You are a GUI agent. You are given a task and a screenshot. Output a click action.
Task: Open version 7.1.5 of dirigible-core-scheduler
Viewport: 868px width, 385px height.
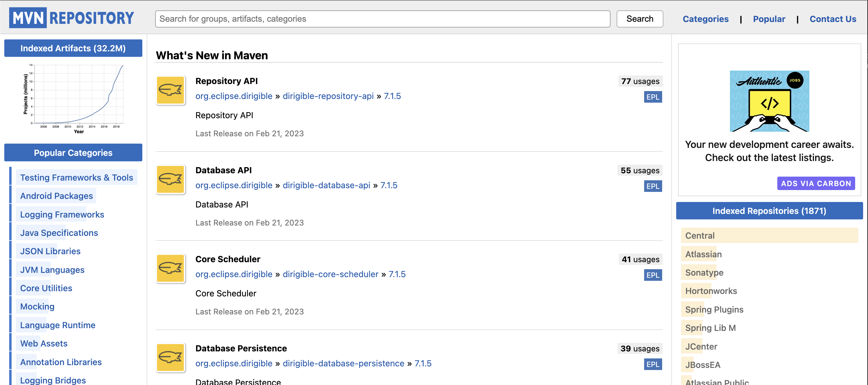point(397,274)
